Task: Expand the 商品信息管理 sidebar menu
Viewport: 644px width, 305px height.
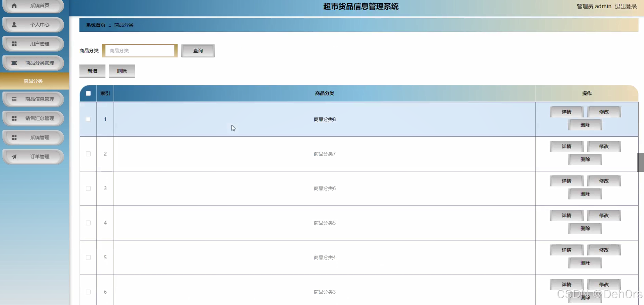Action: (x=33, y=99)
